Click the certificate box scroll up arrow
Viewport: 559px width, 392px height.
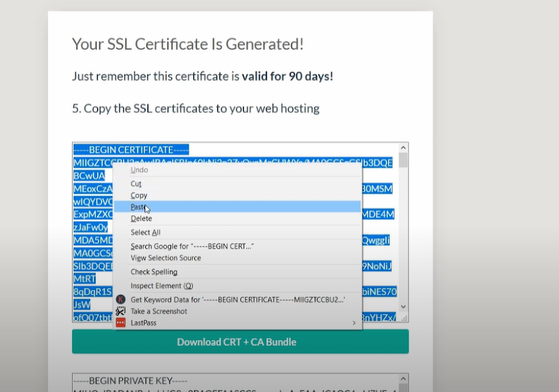[x=403, y=147]
